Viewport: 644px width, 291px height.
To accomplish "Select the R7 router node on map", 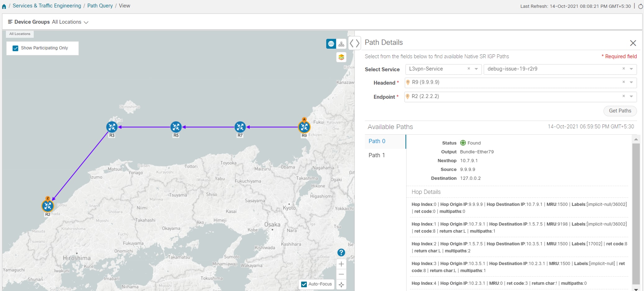I will (x=240, y=127).
